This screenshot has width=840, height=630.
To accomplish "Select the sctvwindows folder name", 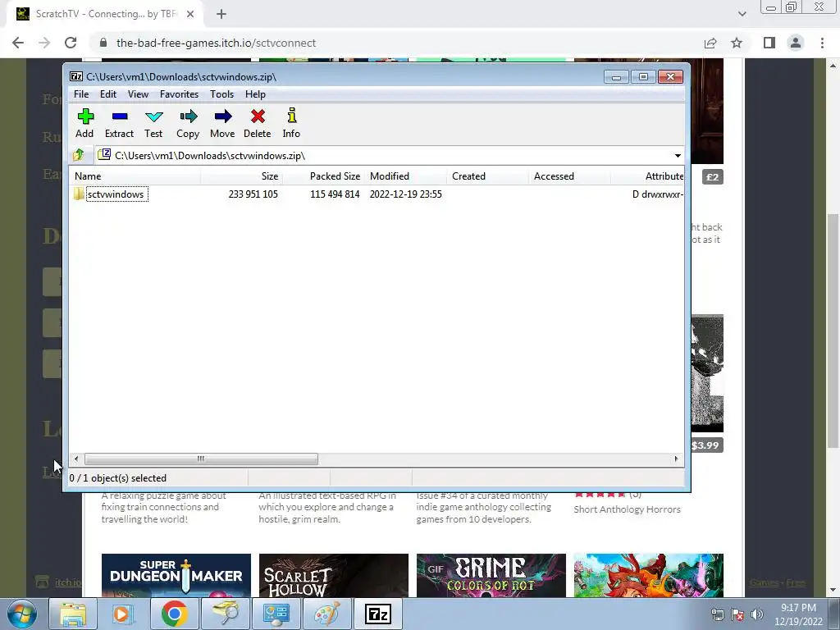I will [x=116, y=194].
